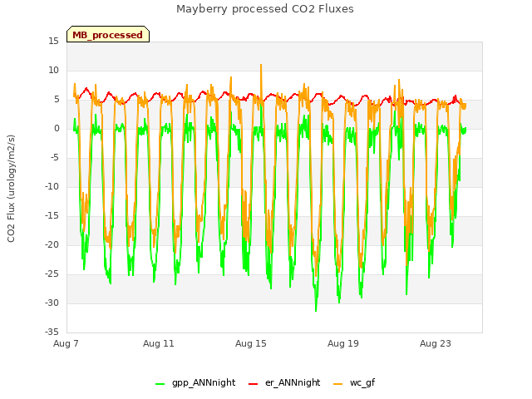Click the 0 y-axis tick label
The height and width of the screenshot is (399, 532).
57,128
